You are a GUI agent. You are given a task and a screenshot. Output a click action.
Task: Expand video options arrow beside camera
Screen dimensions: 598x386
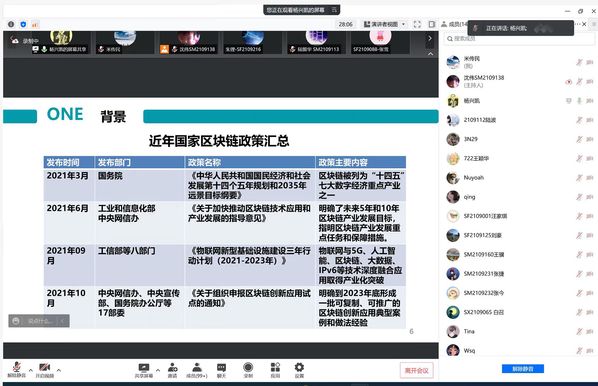point(59,370)
